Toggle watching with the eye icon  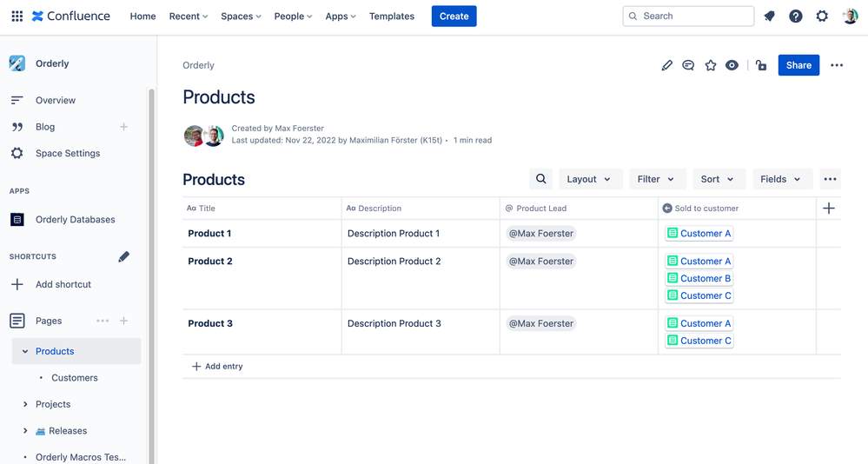732,65
